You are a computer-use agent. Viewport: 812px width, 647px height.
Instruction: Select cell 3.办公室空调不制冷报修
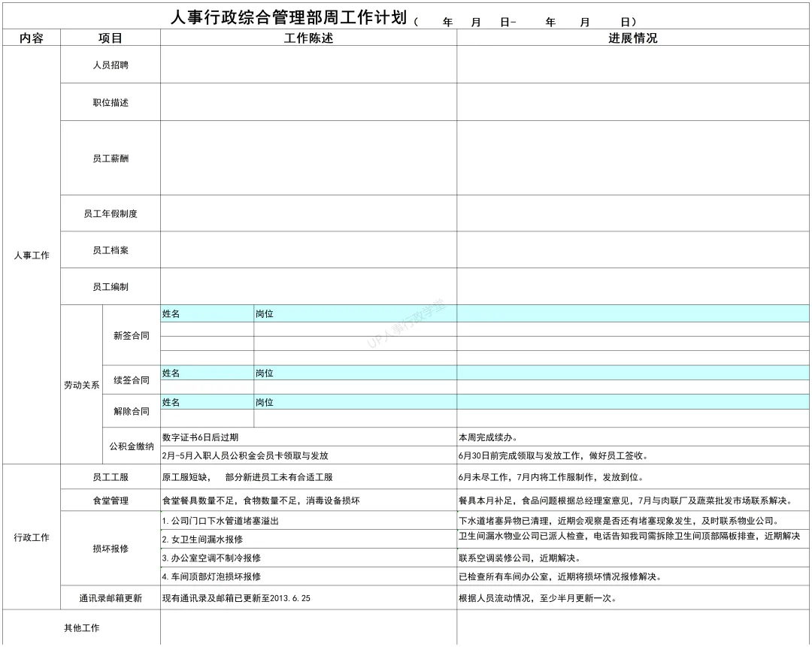click(x=309, y=558)
